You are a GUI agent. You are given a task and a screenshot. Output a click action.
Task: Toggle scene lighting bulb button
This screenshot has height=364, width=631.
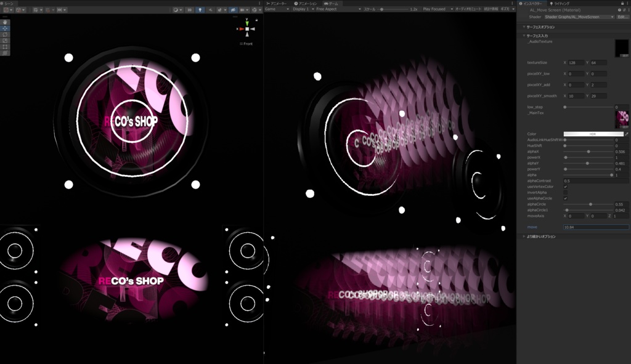coord(200,10)
